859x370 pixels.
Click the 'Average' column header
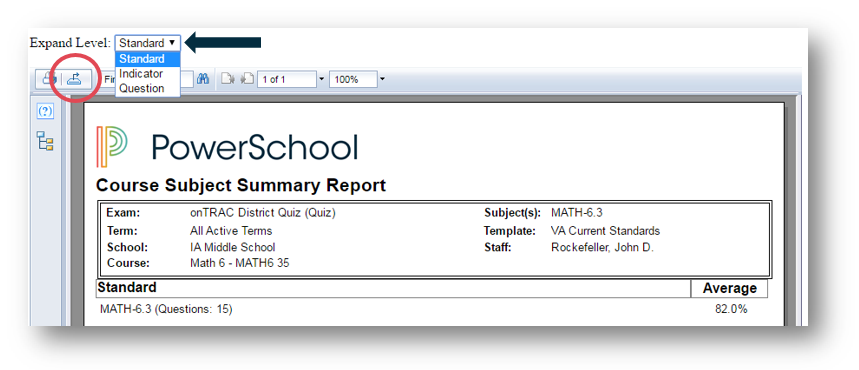730,288
